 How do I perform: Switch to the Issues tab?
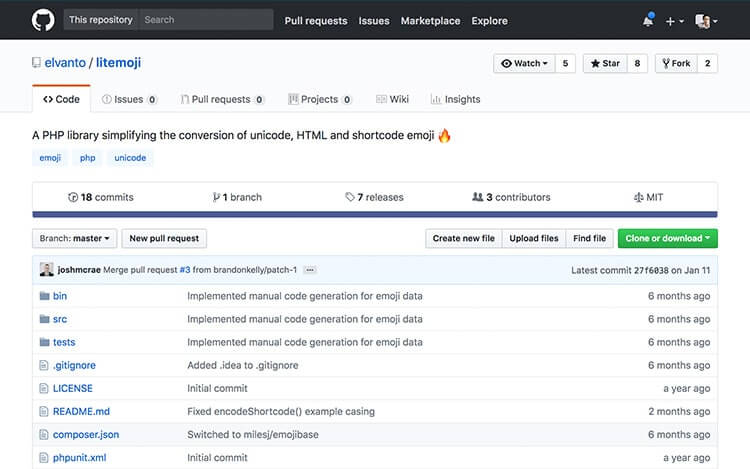(129, 99)
